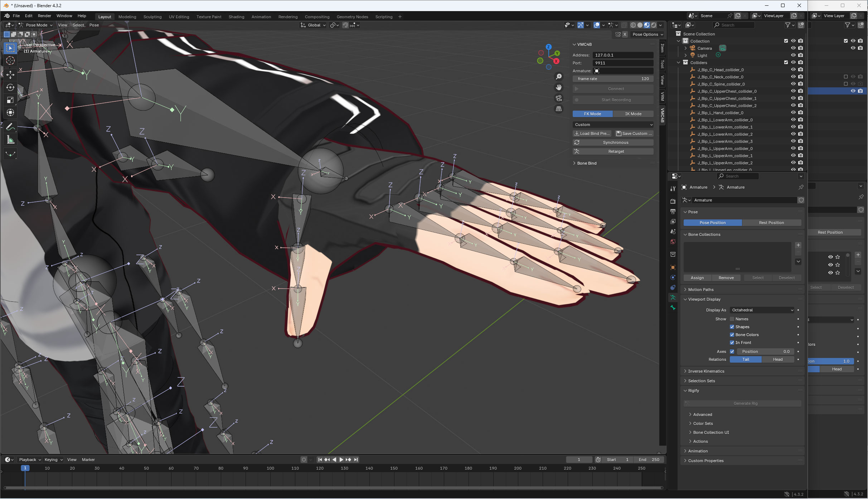The width and height of the screenshot is (868, 499).
Task: Select the Rotate tool
Action: point(10,87)
